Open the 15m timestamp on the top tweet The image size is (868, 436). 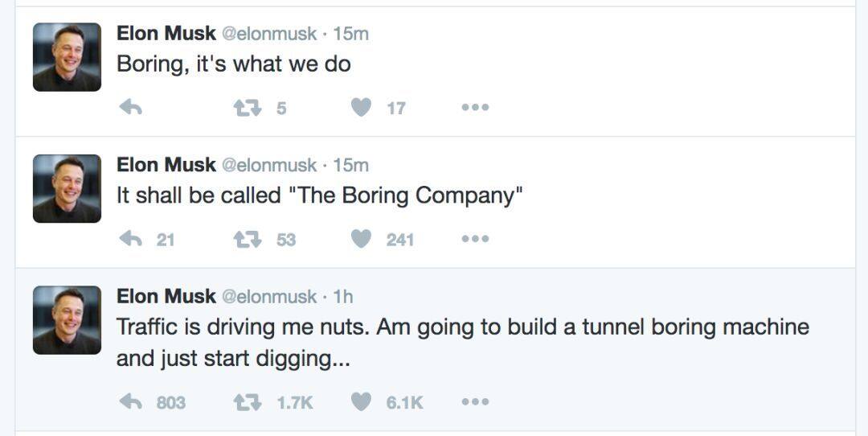350,33
